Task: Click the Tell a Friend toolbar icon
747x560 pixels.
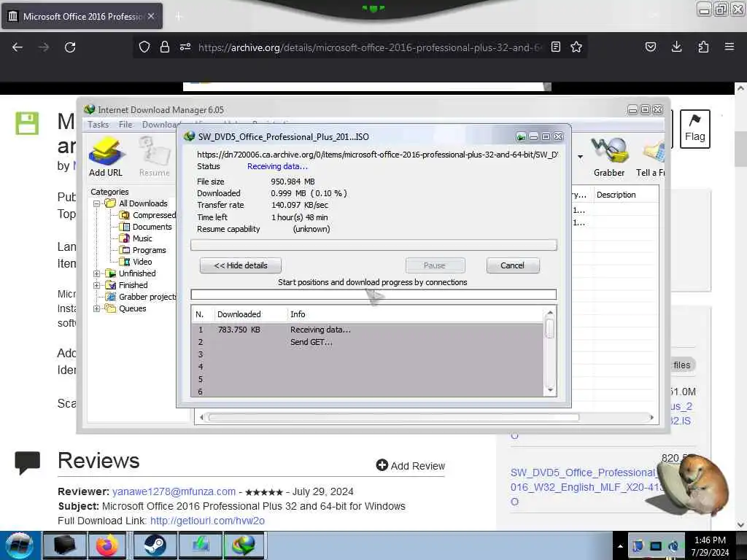Action: pos(651,156)
